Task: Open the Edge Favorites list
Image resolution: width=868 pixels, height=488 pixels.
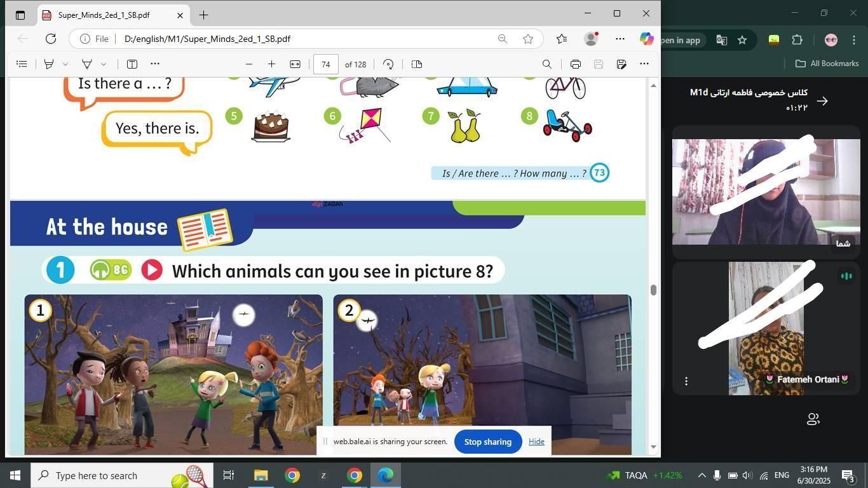Action: (x=562, y=39)
